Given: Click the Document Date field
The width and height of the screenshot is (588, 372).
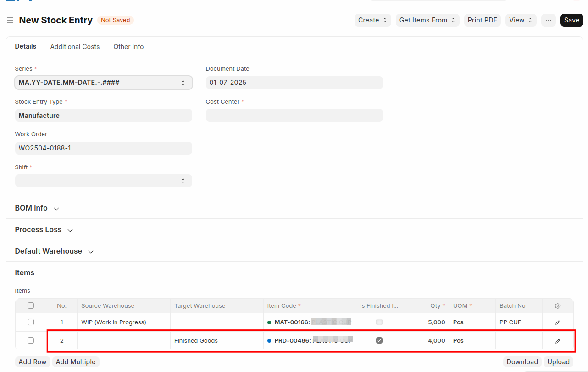Looking at the screenshot, I should [294, 83].
